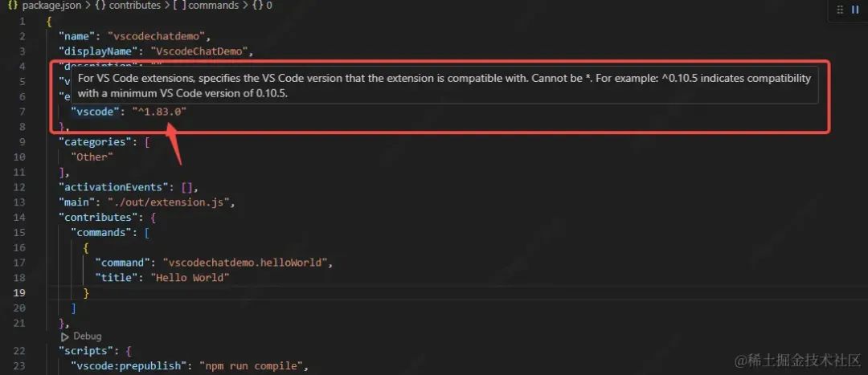
Task: Click the package.json braces icon in breadcrumb
Action: click(13, 6)
